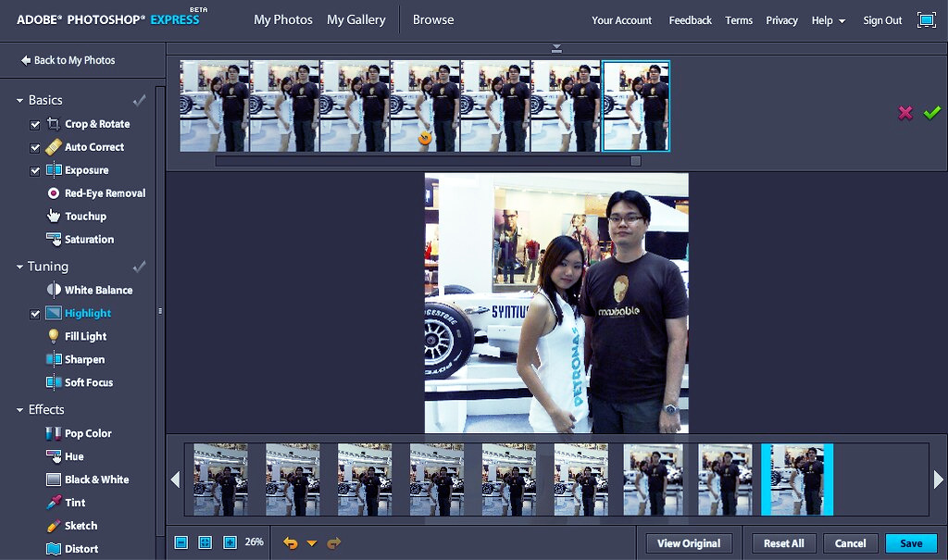This screenshot has width=948, height=560.
Task: Select the Red-Eye Removal tool icon
Action: point(54,193)
